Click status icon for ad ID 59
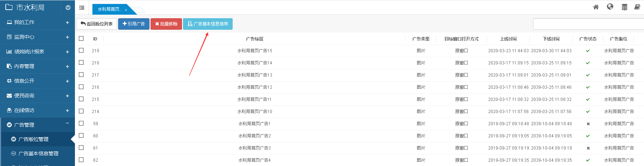The height and width of the screenshot is (166, 644). click(x=588, y=124)
